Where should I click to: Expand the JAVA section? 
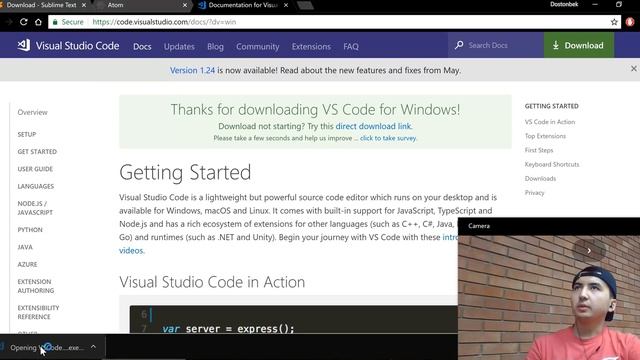pos(25,247)
